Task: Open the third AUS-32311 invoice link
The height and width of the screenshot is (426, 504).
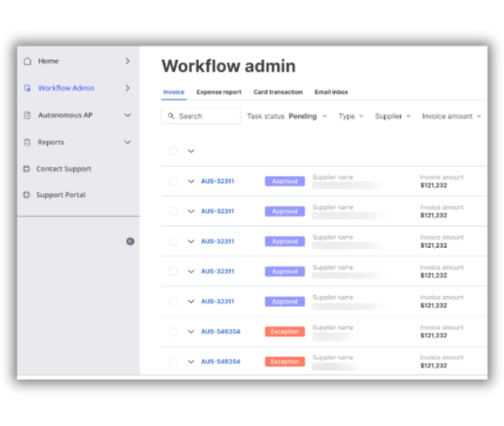Action: 218,241
